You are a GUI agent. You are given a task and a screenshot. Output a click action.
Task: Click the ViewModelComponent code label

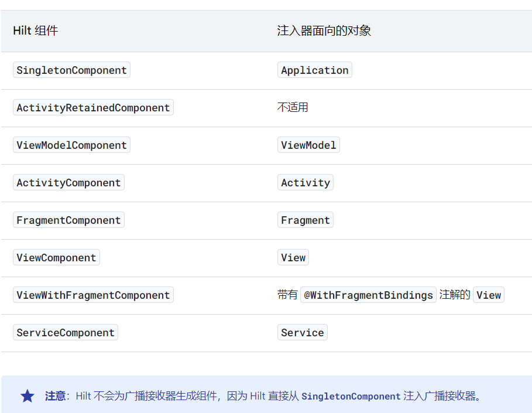(71, 145)
